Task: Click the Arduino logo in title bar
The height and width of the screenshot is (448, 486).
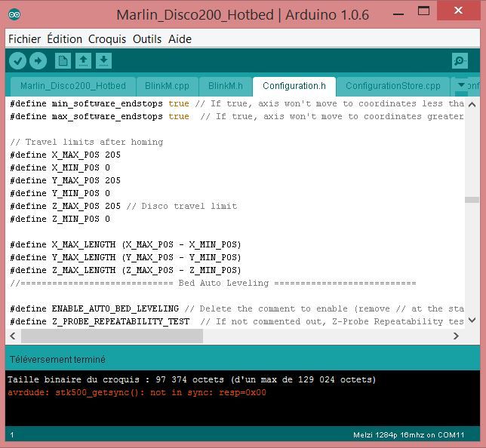Action: 14,14
